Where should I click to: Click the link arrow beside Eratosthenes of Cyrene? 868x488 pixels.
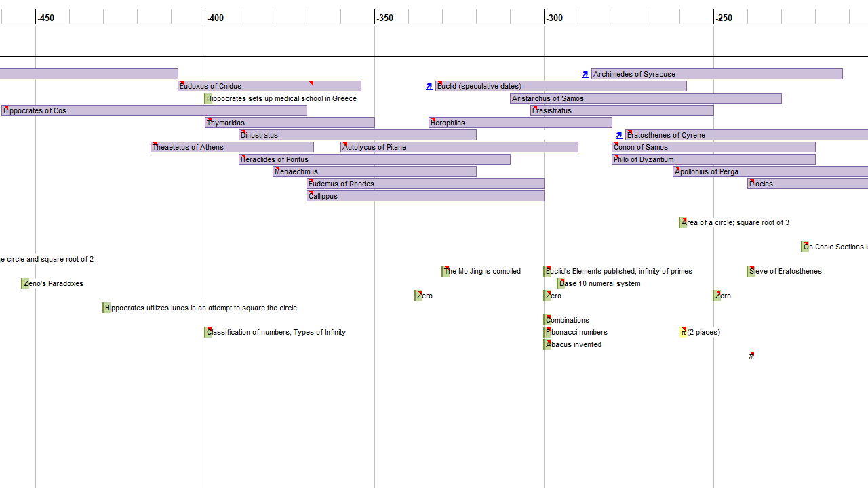point(619,135)
